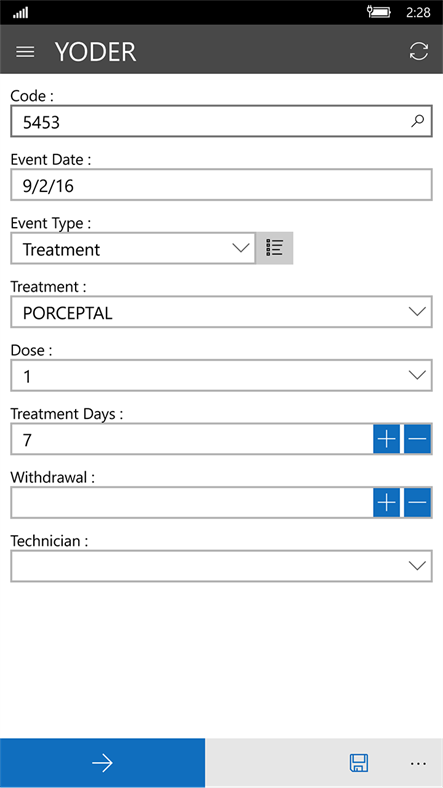This screenshot has width=443, height=788.
Task: Tap the battery indicator in status bar
Action: tap(379, 12)
